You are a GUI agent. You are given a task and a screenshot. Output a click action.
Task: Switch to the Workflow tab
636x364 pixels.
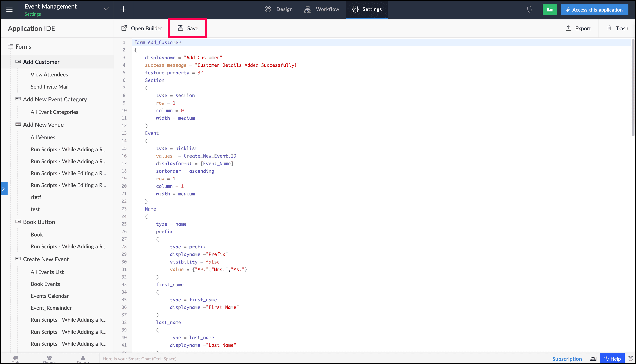pos(322,9)
